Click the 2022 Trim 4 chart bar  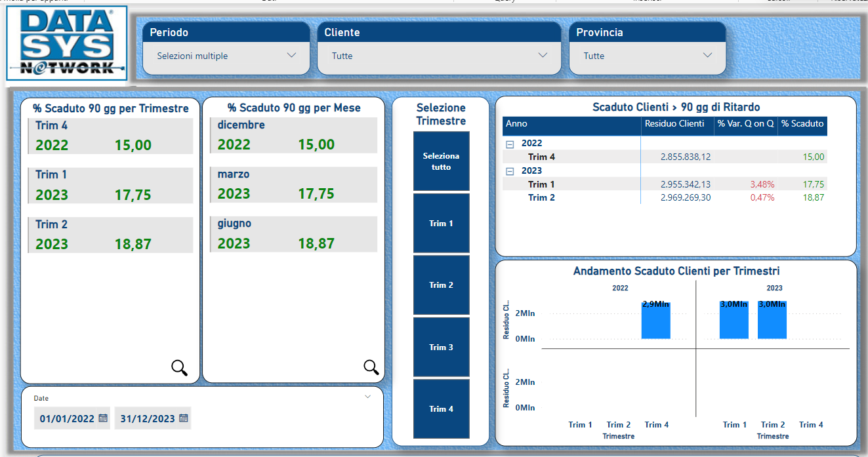(x=655, y=321)
